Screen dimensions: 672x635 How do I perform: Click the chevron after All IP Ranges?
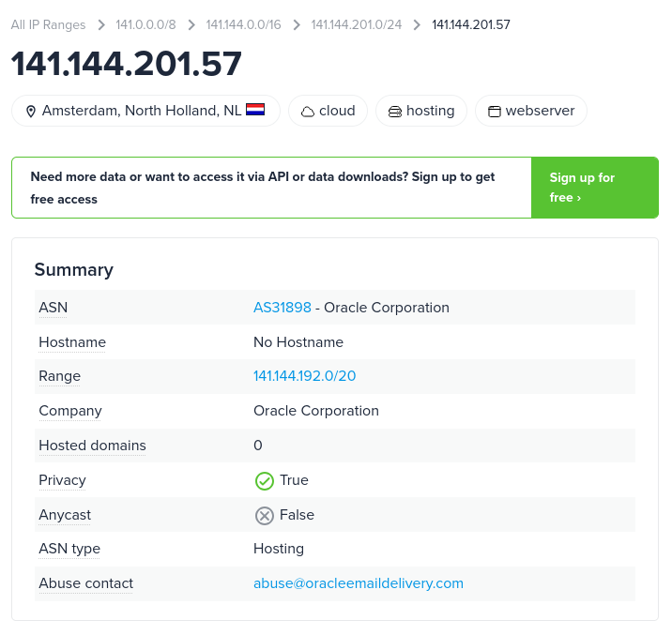click(101, 24)
